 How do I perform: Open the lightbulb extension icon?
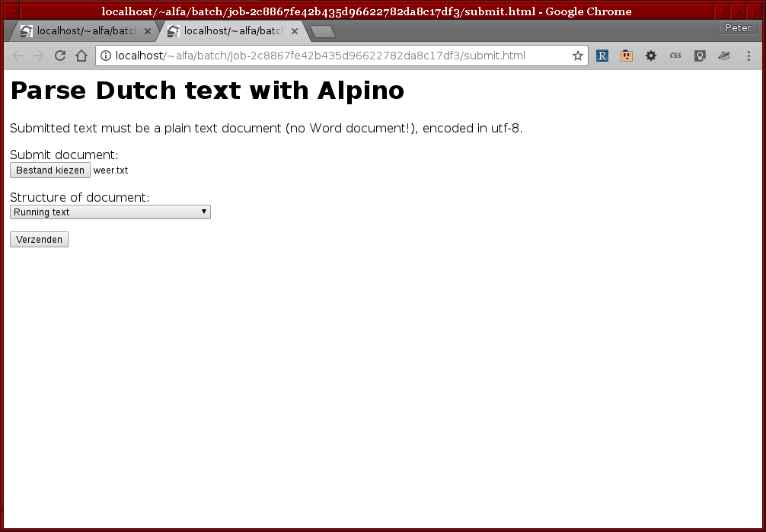pos(700,56)
